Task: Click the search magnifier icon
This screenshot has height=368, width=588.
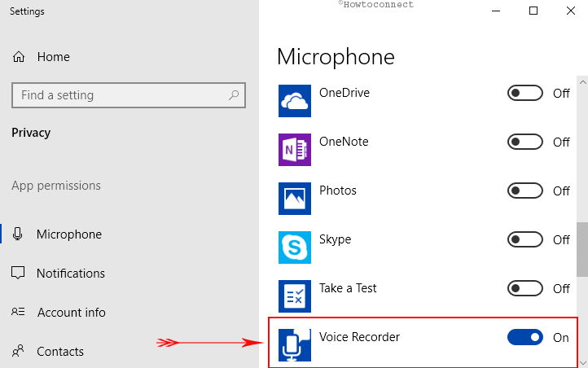Action: (x=234, y=95)
